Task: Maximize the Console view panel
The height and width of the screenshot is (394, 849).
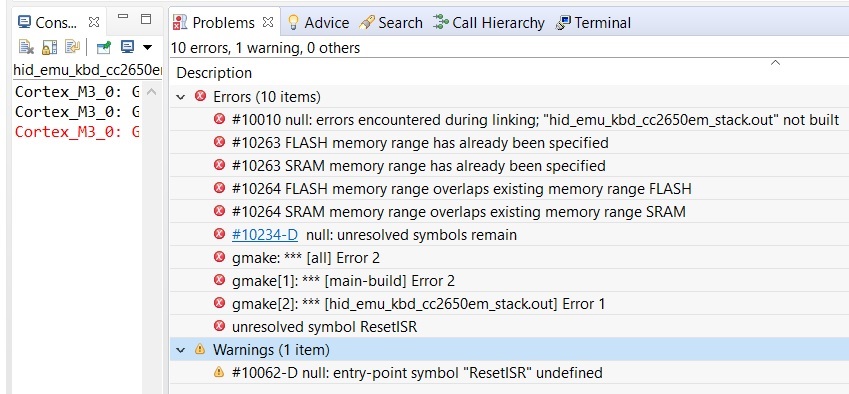Action: tap(146, 19)
